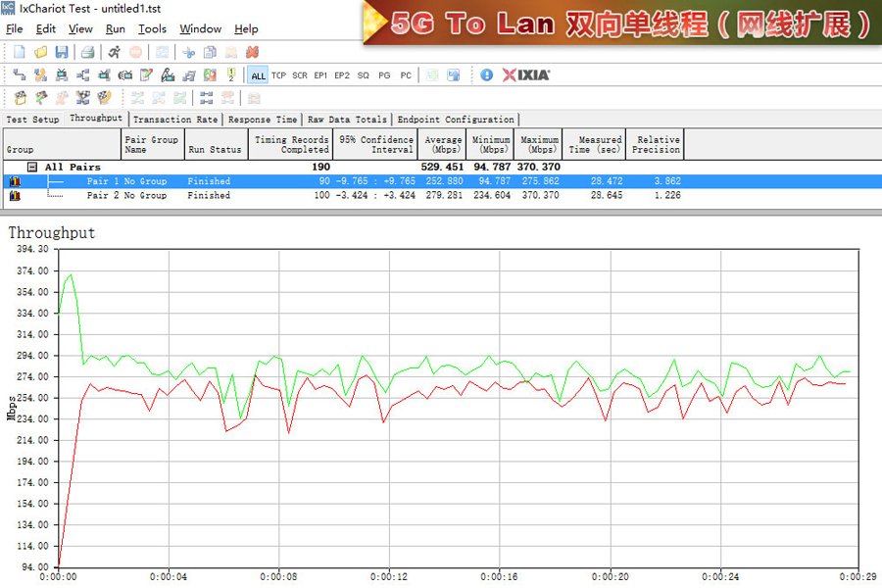The image size is (882, 588).
Task: Click the scissors Cut icon
Action: point(188,52)
